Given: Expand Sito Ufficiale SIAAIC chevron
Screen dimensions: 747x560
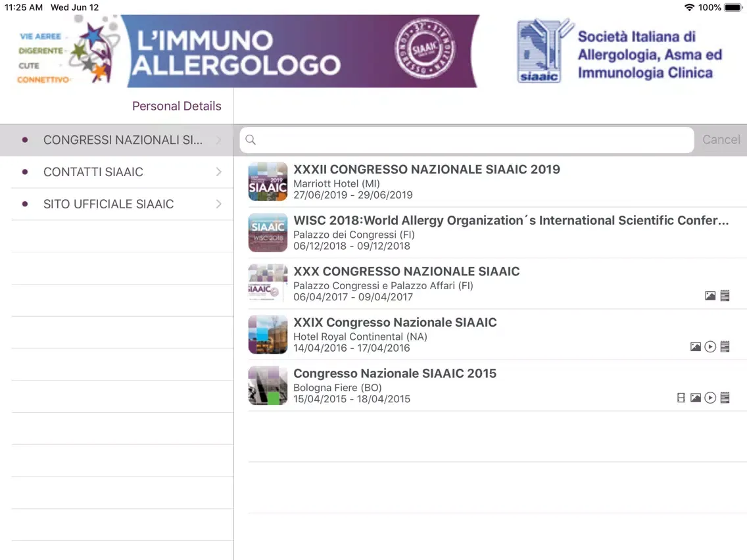Looking at the screenshot, I should pos(219,204).
